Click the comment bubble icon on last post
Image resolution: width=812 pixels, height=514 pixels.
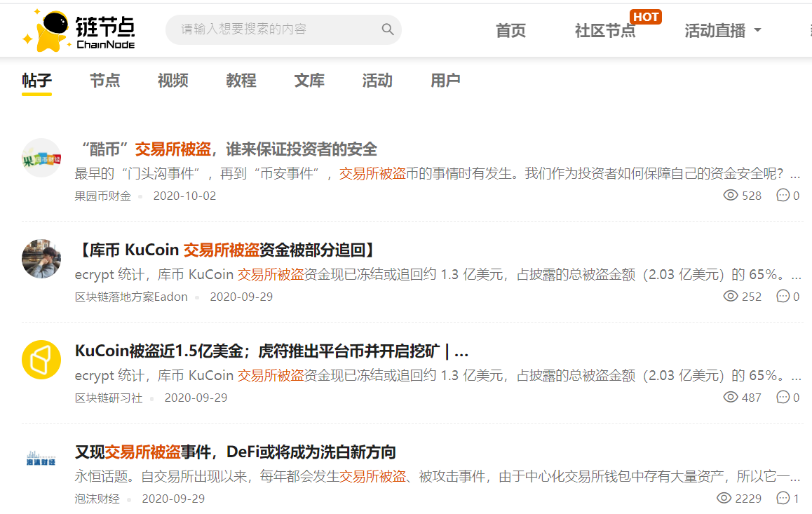783,498
